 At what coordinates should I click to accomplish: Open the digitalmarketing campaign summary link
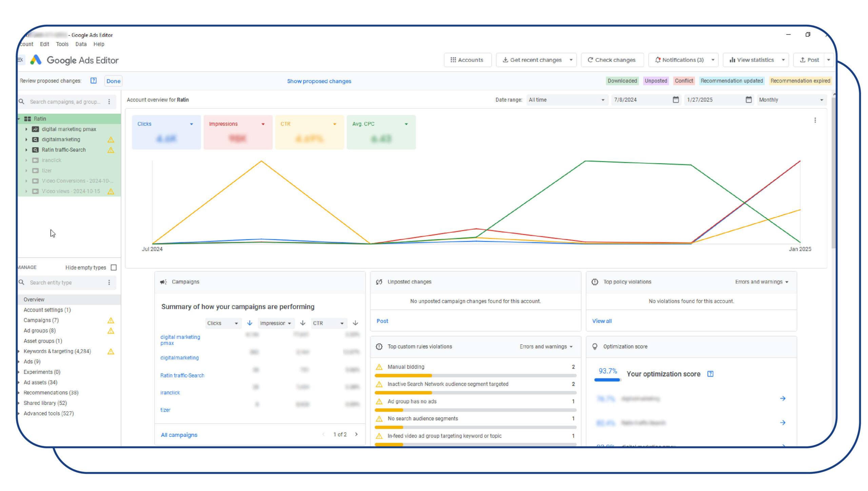pyautogui.click(x=179, y=358)
